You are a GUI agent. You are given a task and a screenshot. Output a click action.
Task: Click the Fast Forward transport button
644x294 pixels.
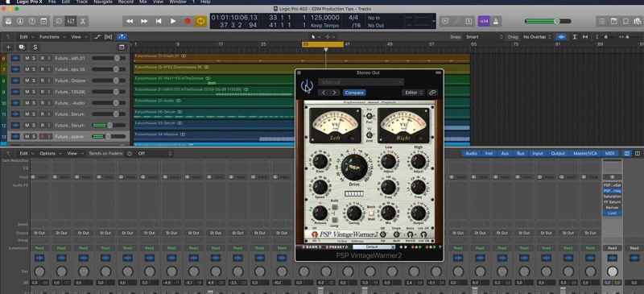pyautogui.click(x=144, y=21)
